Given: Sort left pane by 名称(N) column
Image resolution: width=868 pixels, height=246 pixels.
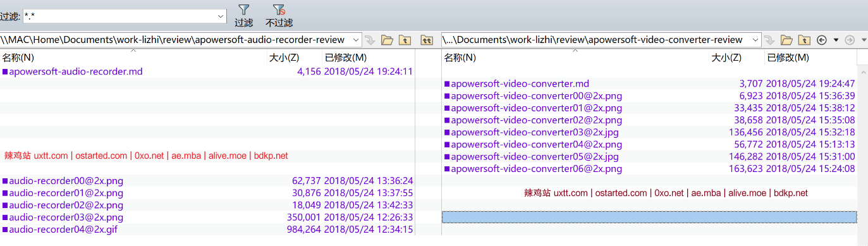Looking at the screenshot, I should tap(133, 58).
